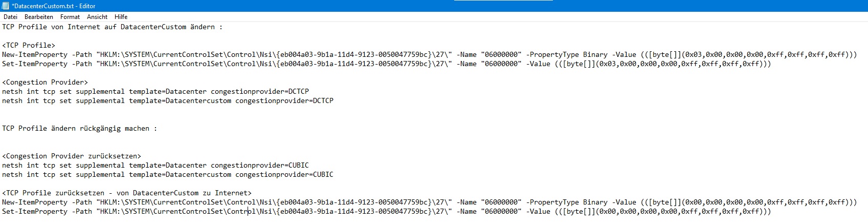
Task: Place cursor in 'TCP Profile ändern rückgängig machen' line
Action: coord(79,128)
